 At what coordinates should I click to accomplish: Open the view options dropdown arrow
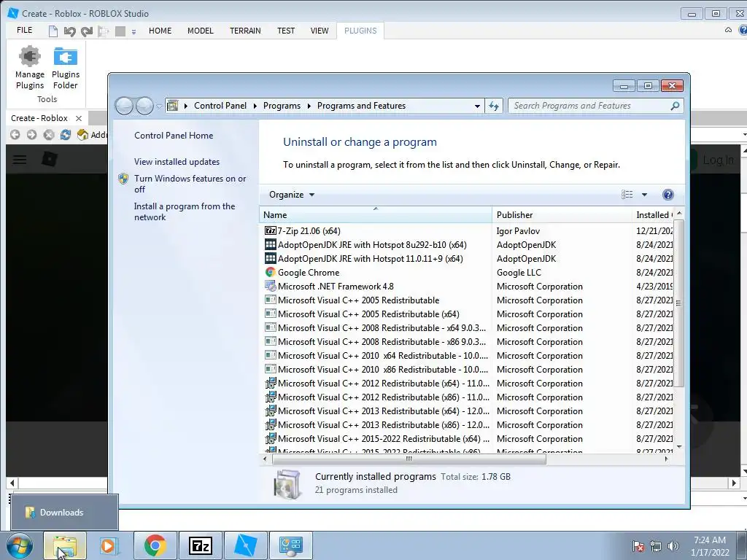(644, 194)
